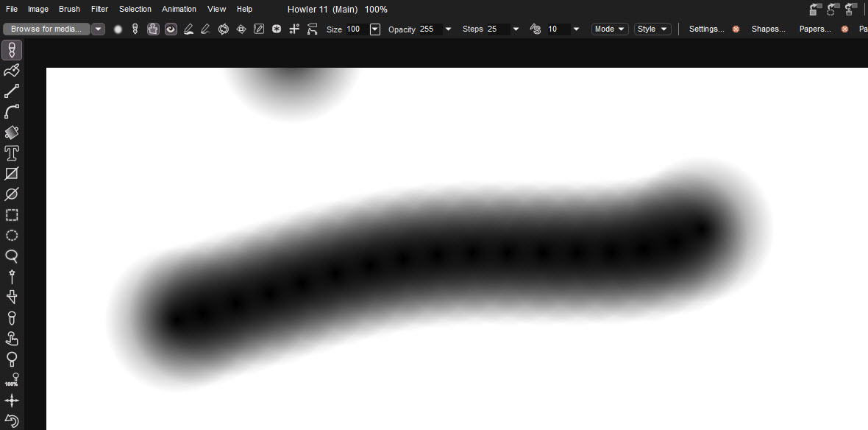
Task: Open the Animation menu
Action: tap(179, 9)
